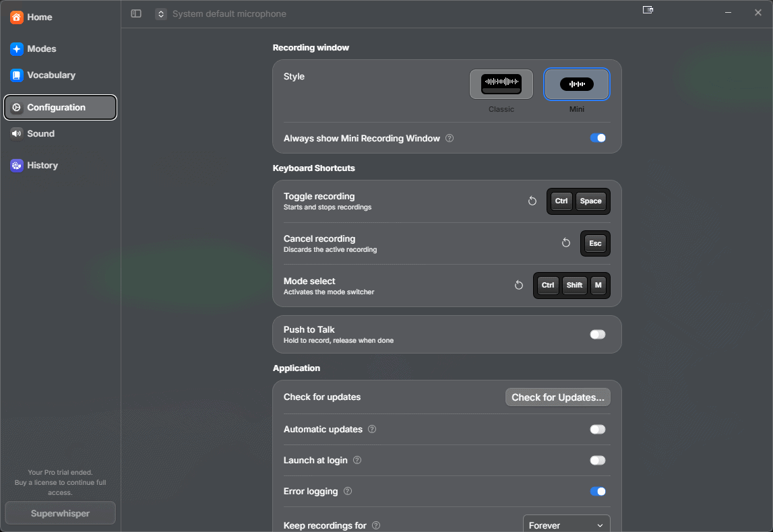Show help for Automatic updates

(372, 429)
